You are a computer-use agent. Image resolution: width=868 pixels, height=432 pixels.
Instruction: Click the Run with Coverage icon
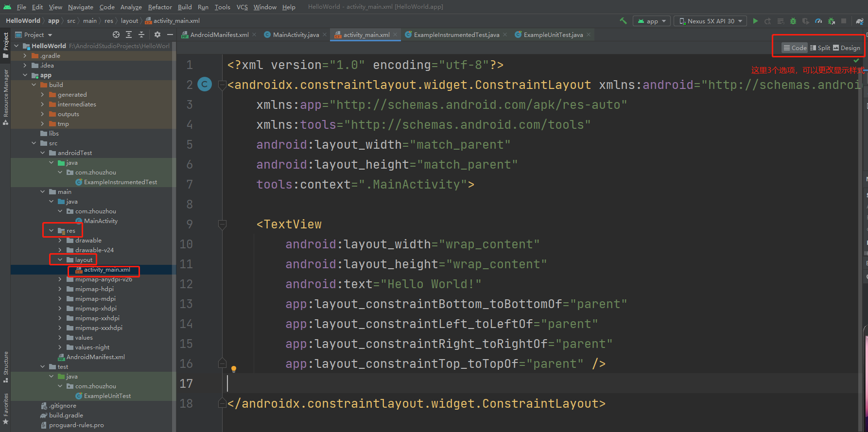point(806,21)
